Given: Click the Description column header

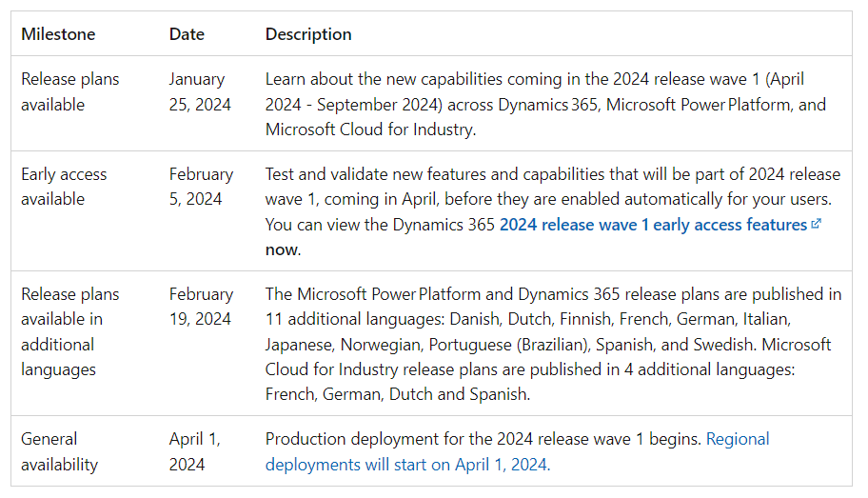Looking at the screenshot, I should pos(308,34).
